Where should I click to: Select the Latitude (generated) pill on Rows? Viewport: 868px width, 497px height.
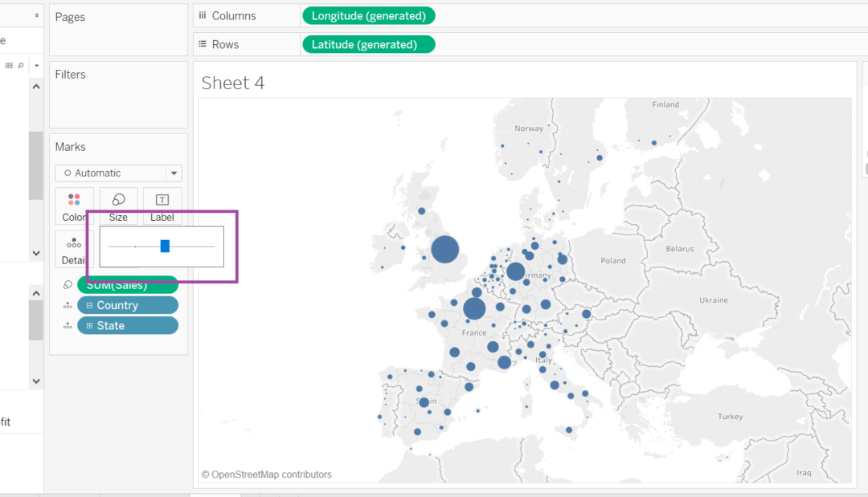(x=368, y=44)
